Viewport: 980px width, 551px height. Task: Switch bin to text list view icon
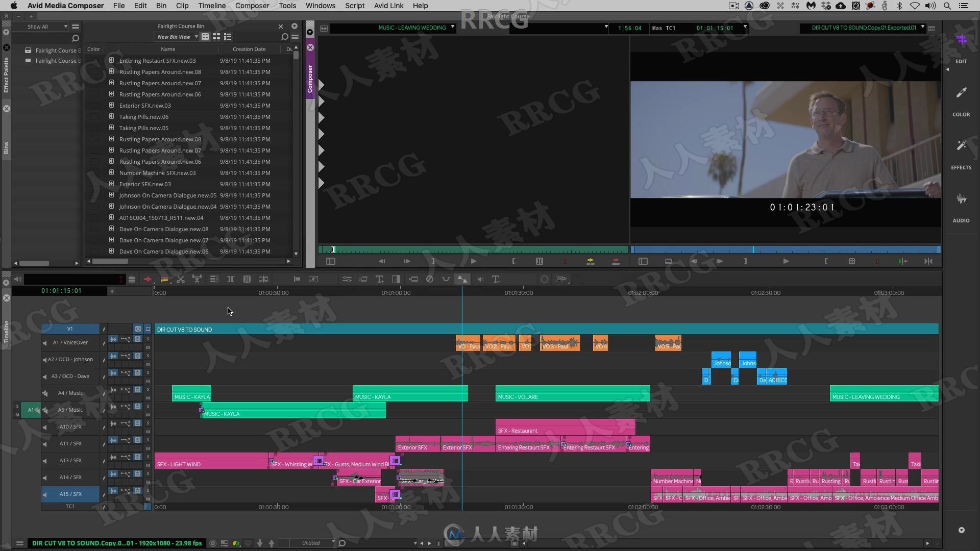tap(205, 37)
